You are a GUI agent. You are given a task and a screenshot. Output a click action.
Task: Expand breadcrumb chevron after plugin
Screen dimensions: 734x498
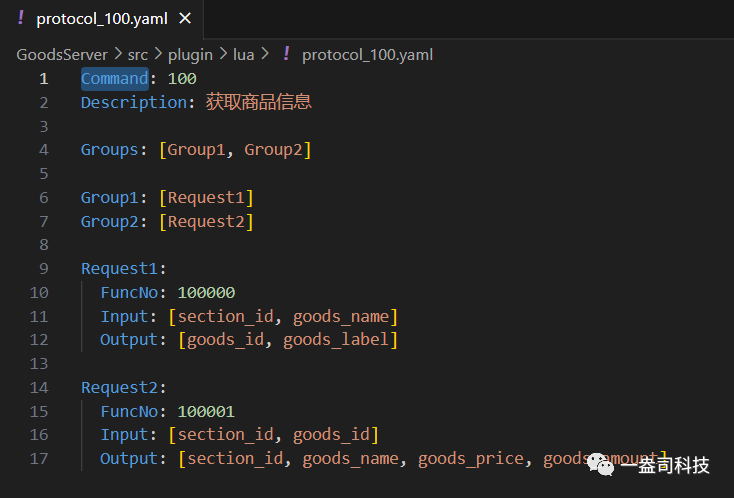(223, 55)
